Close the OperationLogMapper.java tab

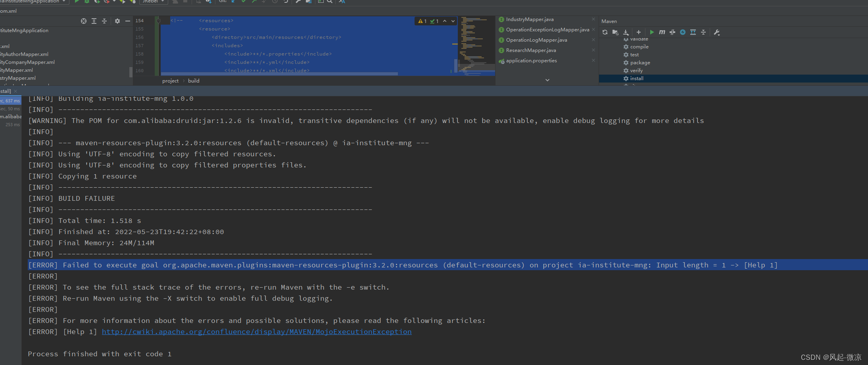click(x=593, y=40)
